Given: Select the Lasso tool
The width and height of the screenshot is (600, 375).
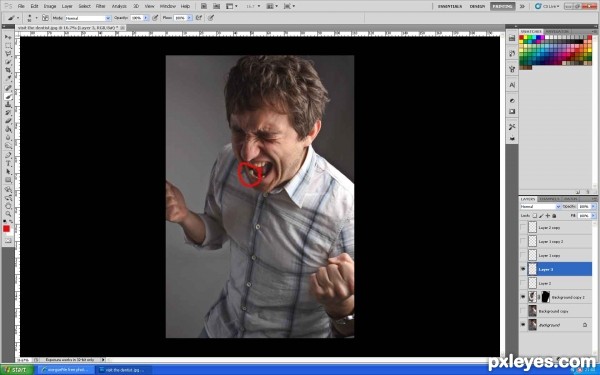Looking at the screenshot, I should click(8, 54).
